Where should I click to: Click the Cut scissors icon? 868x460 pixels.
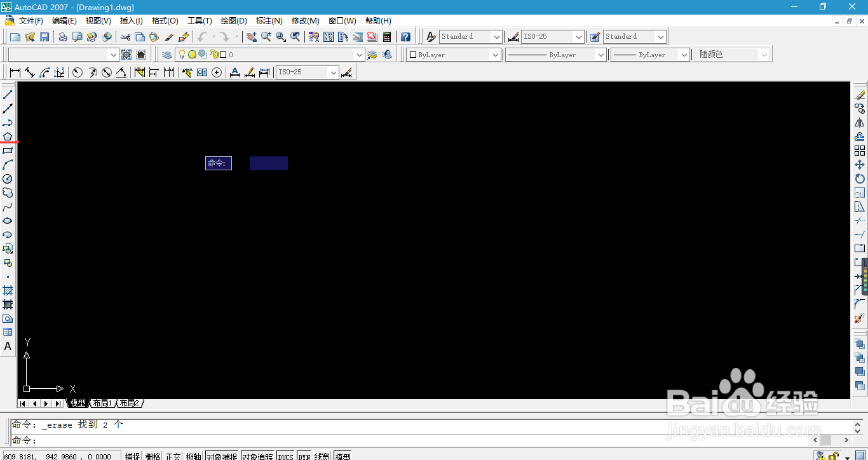pos(125,37)
